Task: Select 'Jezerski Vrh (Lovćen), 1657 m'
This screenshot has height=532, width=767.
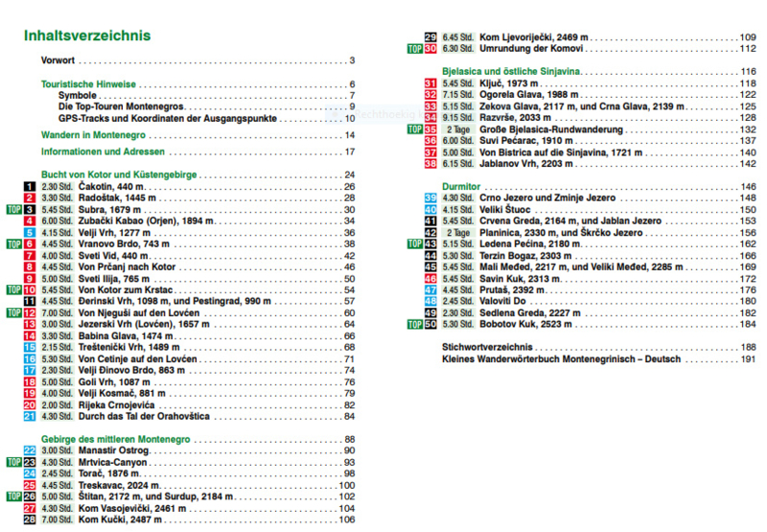Action: tap(144, 324)
